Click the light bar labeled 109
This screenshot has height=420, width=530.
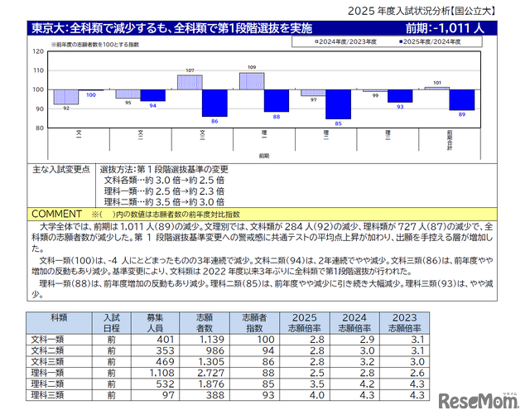pyautogui.click(x=252, y=81)
